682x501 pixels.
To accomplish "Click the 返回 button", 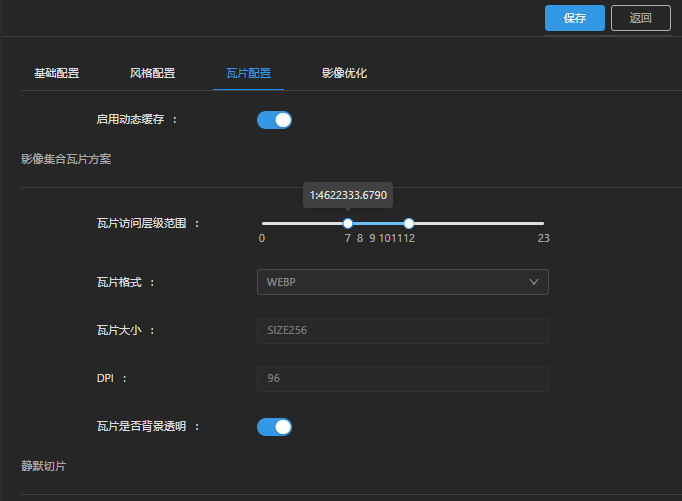I will [x=640, y=18].
